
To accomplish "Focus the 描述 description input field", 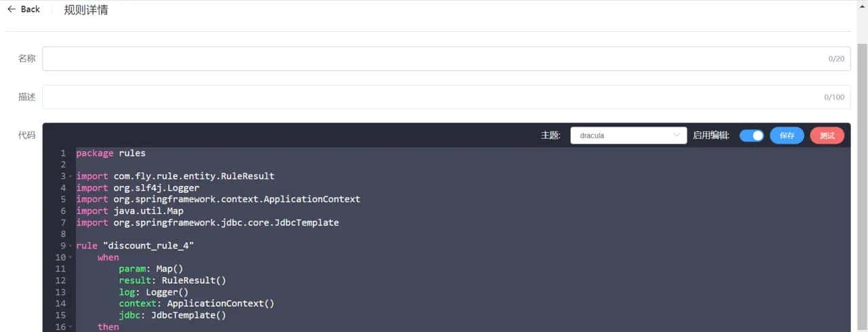I will tap(434, 97).
